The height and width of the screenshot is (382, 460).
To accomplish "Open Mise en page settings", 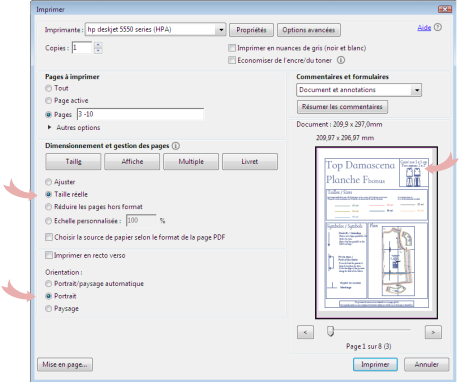I will click(65, 365).
